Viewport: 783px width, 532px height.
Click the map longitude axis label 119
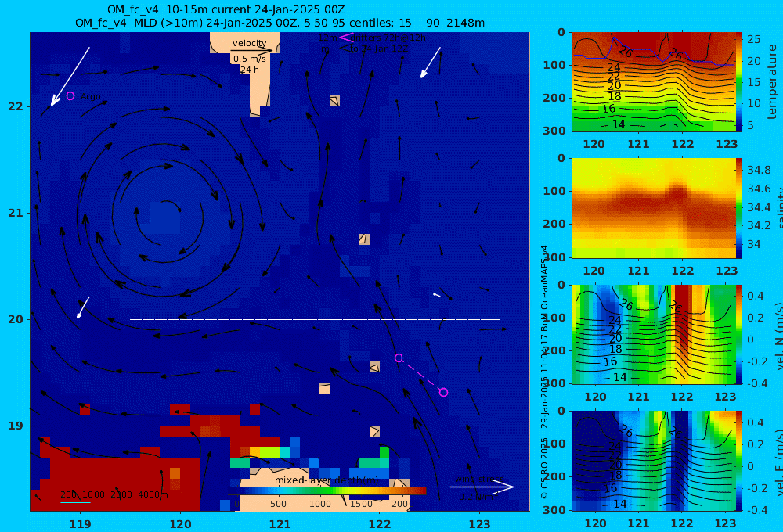click(x=80, y=524)
